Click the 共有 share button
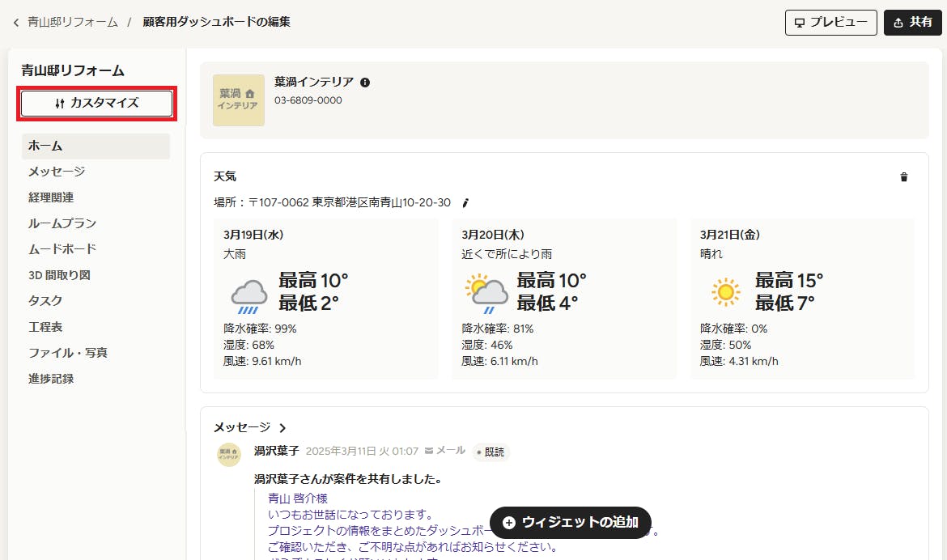This screenshot has width=947, height=560. click(x=912, y=23)
